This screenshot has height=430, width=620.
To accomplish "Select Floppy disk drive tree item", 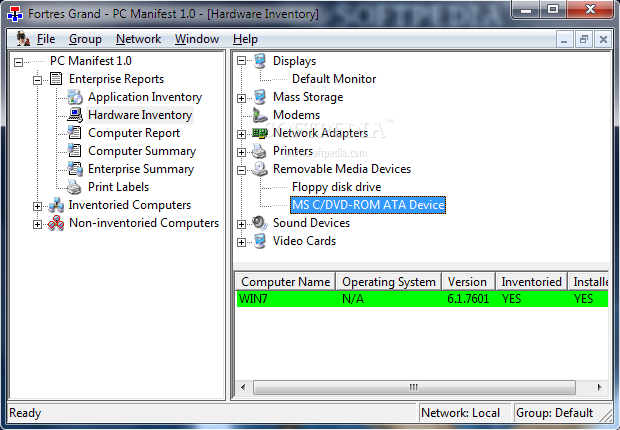I will tap(336, 187).
